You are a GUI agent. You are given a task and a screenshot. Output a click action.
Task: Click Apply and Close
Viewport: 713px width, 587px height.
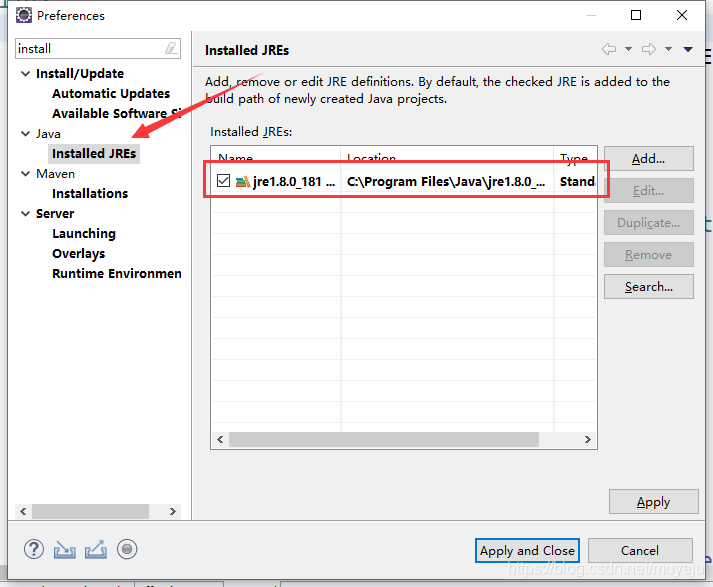click(527, 551)
